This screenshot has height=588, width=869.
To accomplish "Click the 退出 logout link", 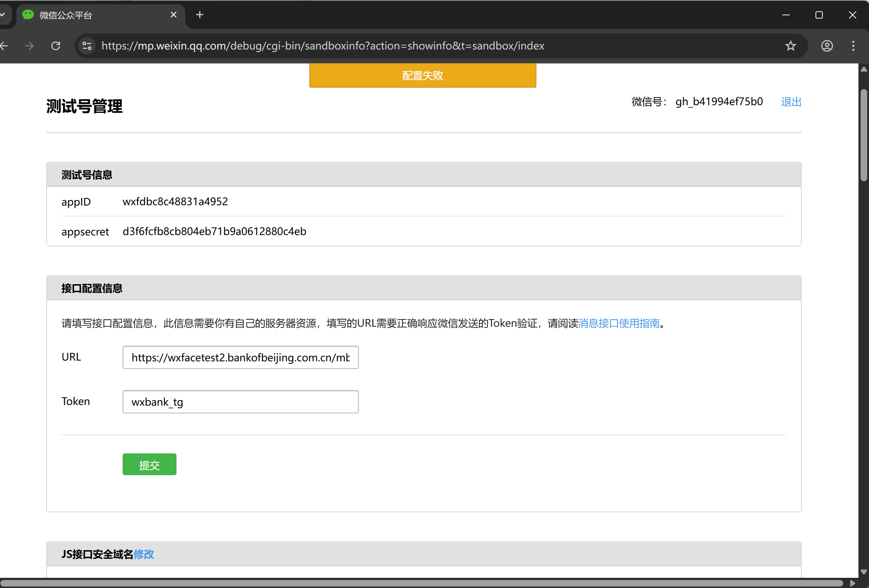I will [791, 102].
